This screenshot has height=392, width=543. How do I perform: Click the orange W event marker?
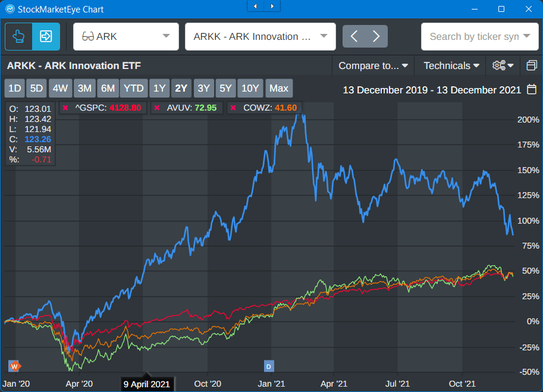coord(15,365)
